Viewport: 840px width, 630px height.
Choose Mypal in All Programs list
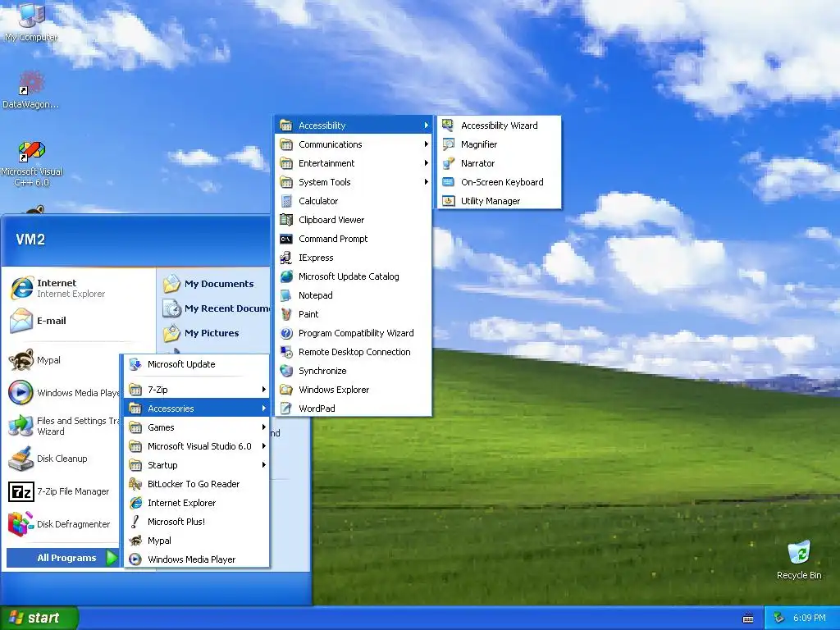pyautogui.click(x=197, y=541)
